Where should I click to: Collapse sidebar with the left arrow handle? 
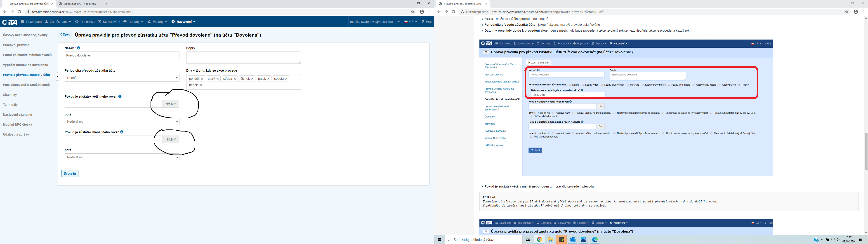pyautogui.click(x=58, y=77)
